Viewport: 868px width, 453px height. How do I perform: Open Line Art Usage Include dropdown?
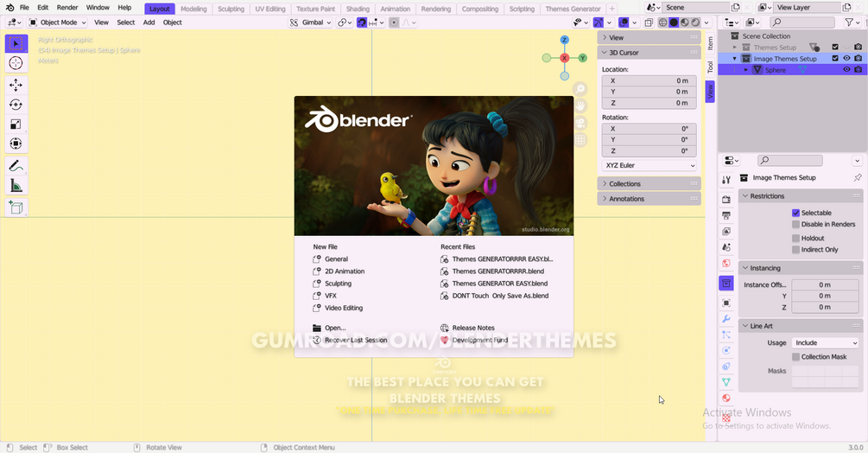pos(825,343)
